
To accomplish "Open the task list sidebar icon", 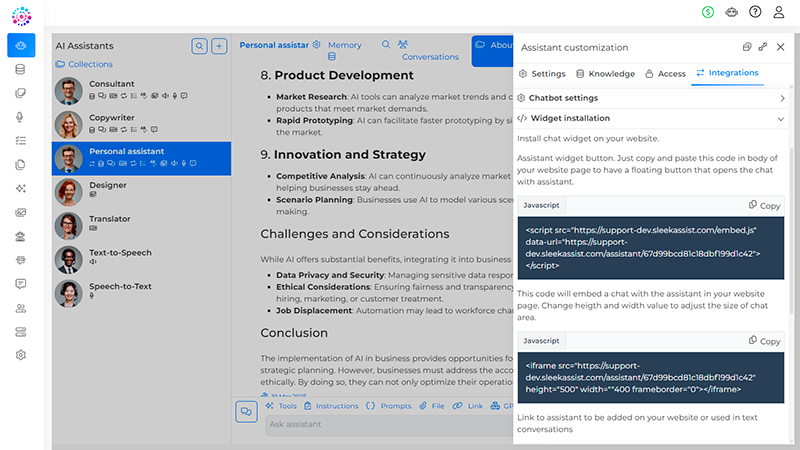I will [x=20, y=141].
